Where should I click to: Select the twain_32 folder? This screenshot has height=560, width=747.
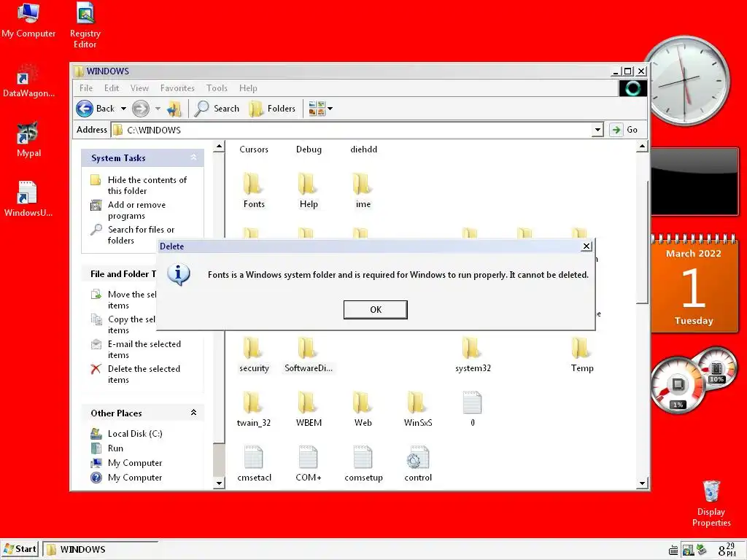pyautogui.click(x=253, y=410)
